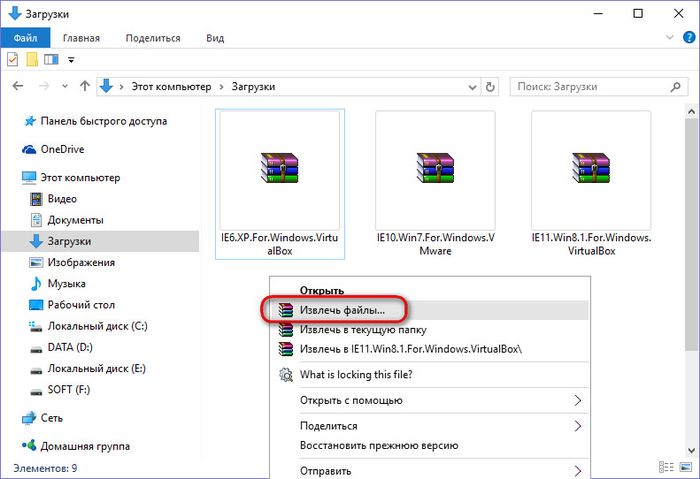
Task: Click the New Folder icon in quick access toolbar
Action: pos(32,60)
